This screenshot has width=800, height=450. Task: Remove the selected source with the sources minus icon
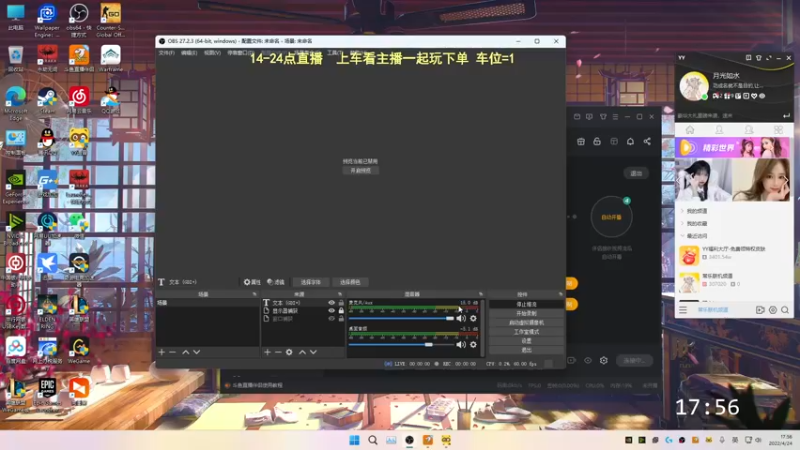click(x=278, y=352)
